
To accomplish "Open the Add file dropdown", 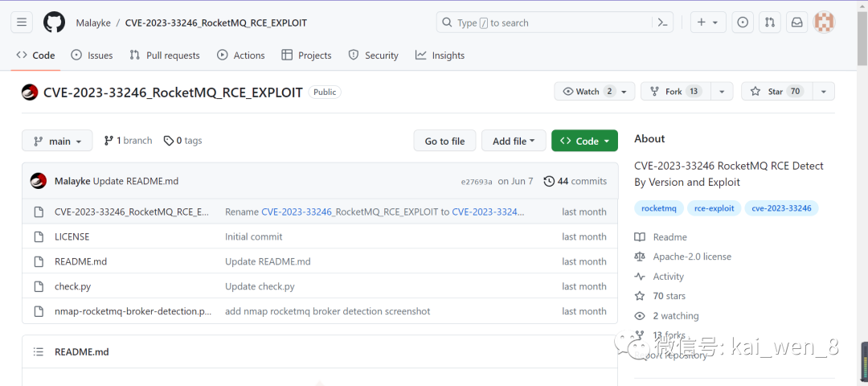I will pyautogui.click(x=514, y=141).
